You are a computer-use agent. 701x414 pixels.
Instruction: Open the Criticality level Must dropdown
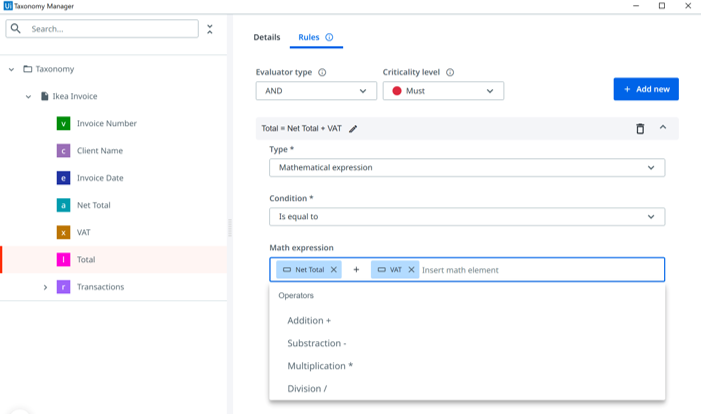(443, 91)
